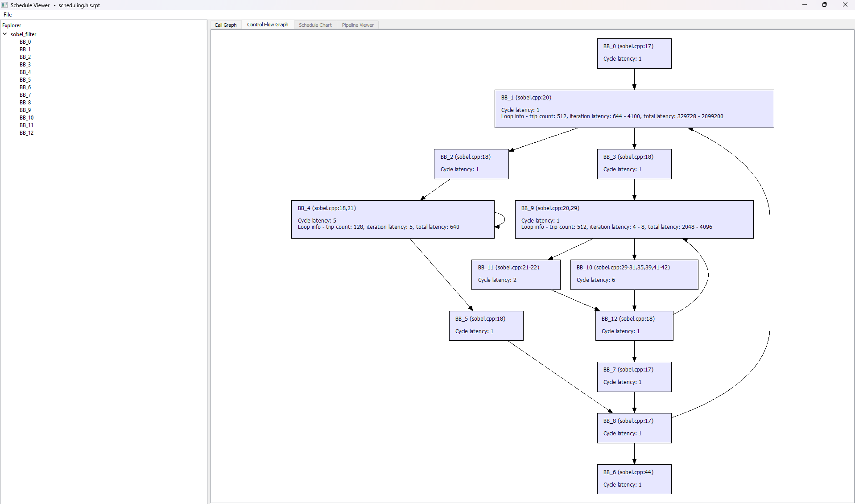
Task: Click the BB_2 (sobel.cpp:18) graph node
Action: 471,164
